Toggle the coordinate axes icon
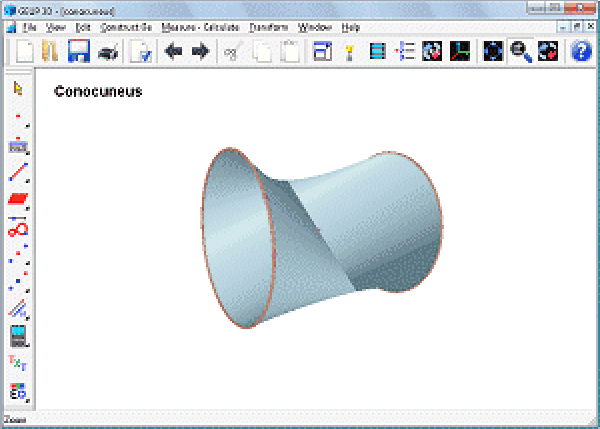The width and height of the screenshot is (600, 429). [460, 52]
